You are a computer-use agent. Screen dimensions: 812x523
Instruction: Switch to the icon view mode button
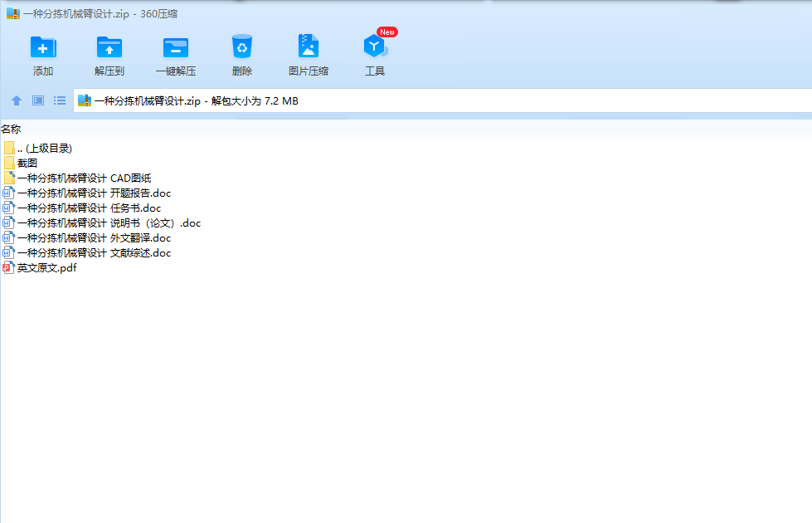click(x=38, y=100)
